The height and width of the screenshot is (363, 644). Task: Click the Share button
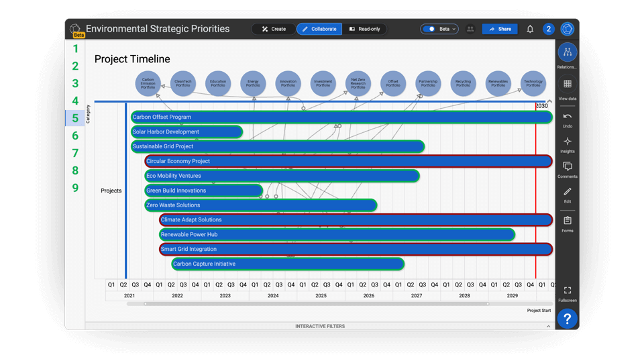[x=500, y=30]
